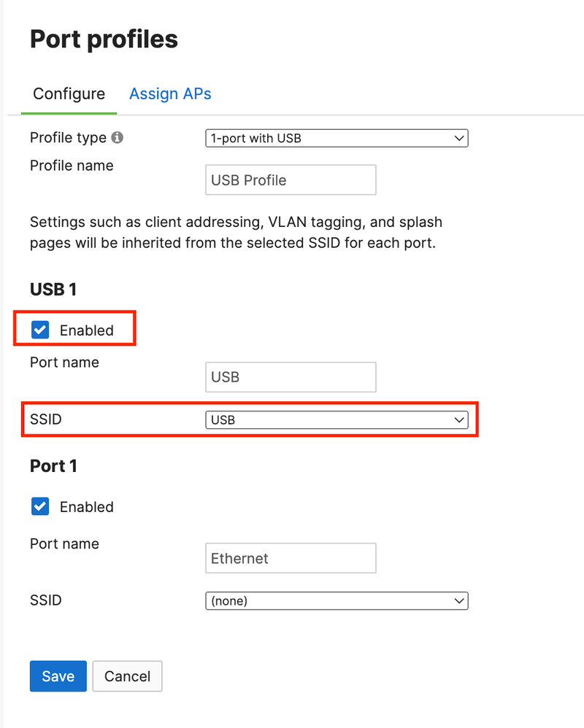Click the USB 1 Port name field
The width and height of the screenshot is (584, 728).
[x=291, y=377]
